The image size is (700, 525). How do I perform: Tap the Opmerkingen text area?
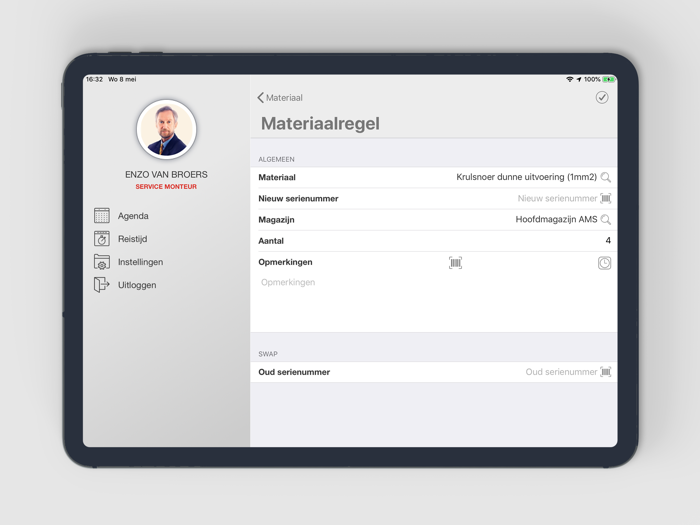click(433, 304)
